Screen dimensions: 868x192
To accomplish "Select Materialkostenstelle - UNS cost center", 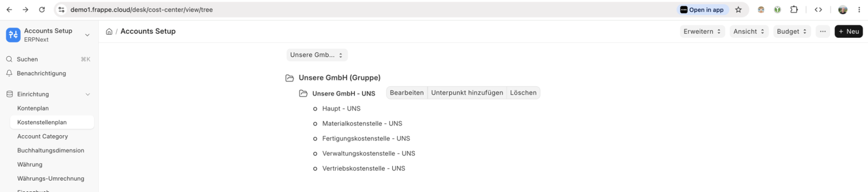I will [362, 124].
